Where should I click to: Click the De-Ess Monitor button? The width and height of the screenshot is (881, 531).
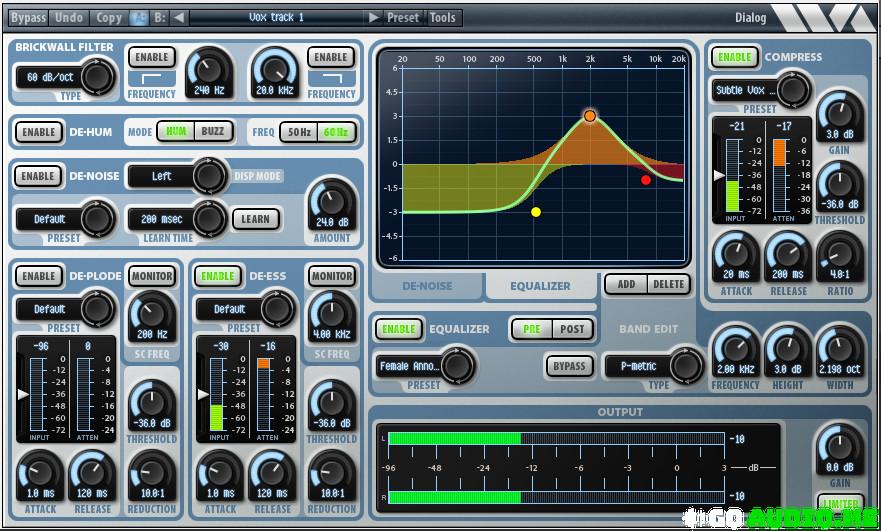point(332,276)
